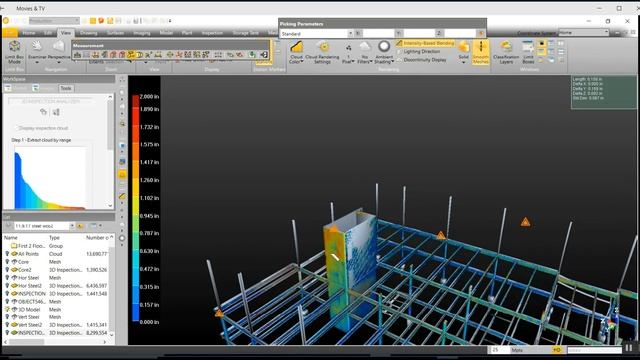
Task: Toggle Intensity-Based Blending option
Action: tap(425, 43)
